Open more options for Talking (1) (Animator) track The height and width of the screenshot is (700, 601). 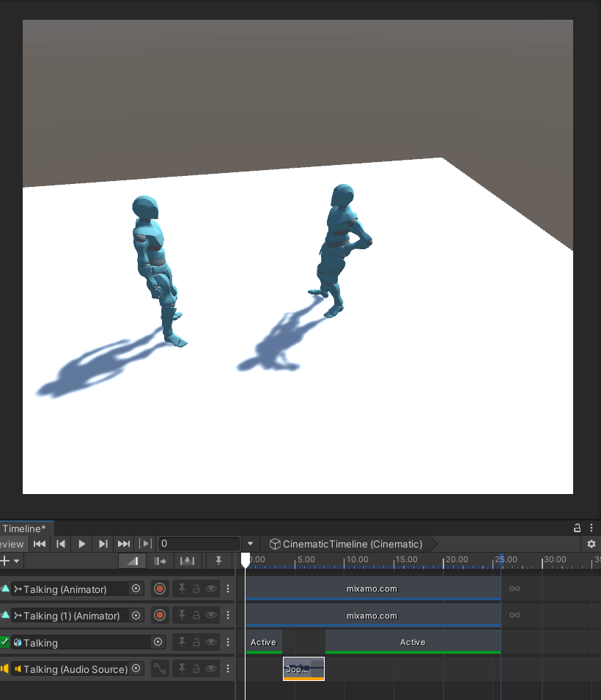[x=227, y=616]
